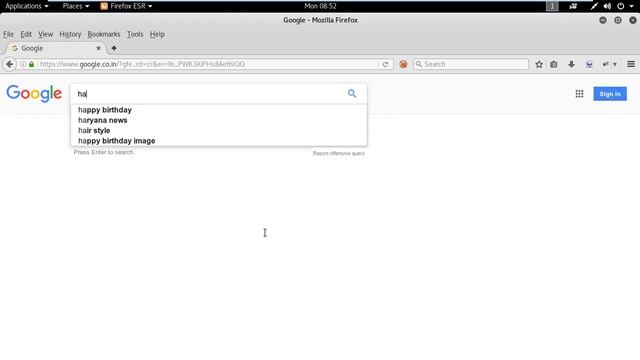Click the pen icon in top panel
The image size is (640, 360).
click(594, 6)
